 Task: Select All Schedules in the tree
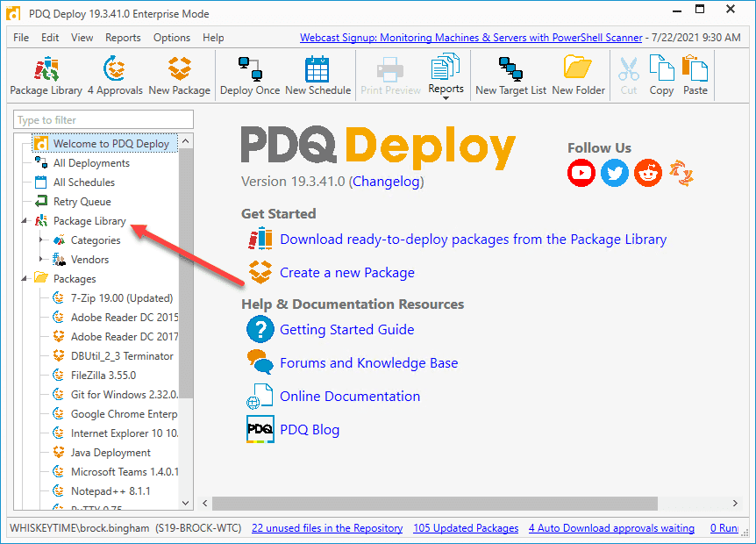click(84, 183)
